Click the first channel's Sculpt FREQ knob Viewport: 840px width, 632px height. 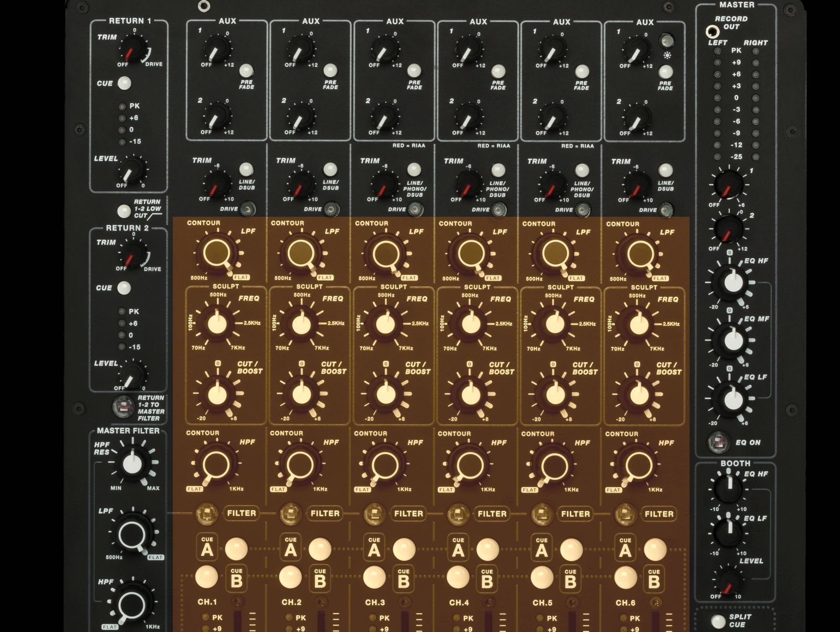coord(217,324)
